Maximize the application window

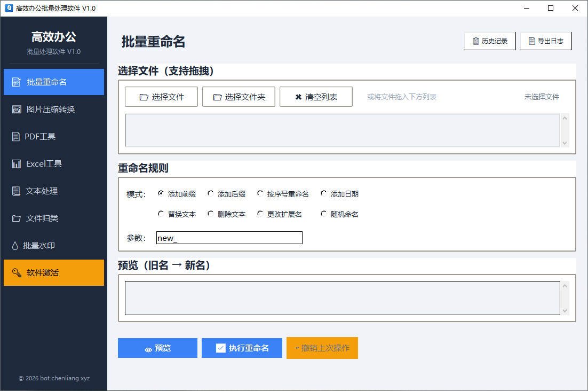point(551,8)
